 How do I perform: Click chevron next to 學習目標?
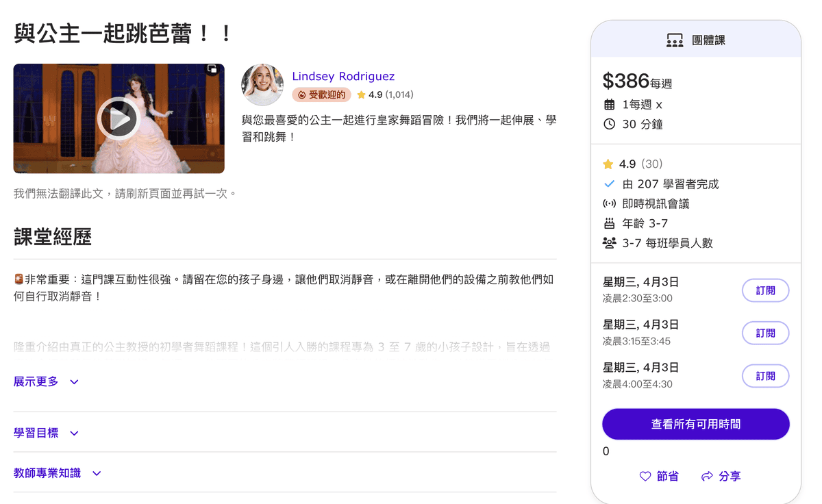(x=74, y=433)
